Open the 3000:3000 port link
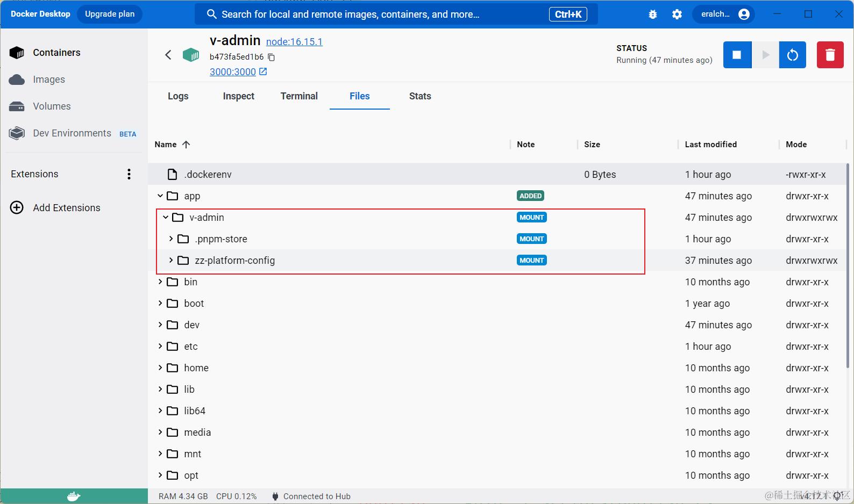The image size is (854, 504). (x=233, y=72)
